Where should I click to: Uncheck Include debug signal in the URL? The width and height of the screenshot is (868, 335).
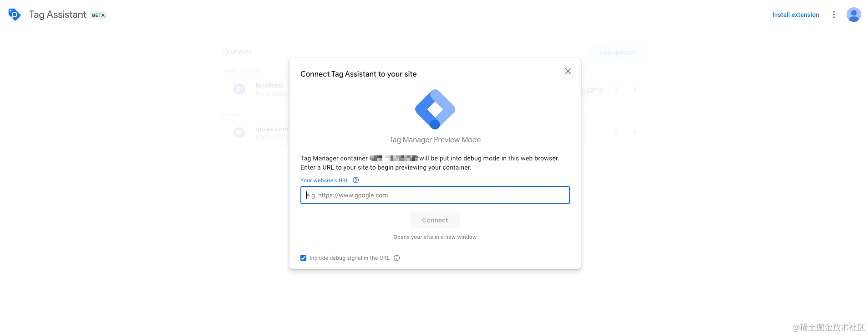pyautogui.click(x=304, y=258)
